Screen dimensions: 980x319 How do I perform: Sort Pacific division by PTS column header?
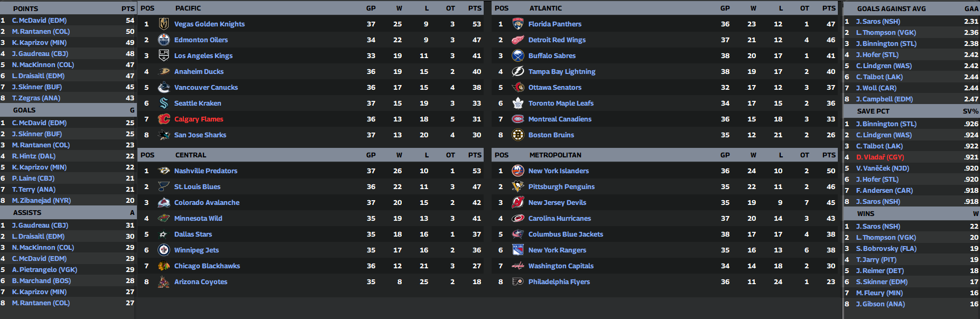coord(475,8)
